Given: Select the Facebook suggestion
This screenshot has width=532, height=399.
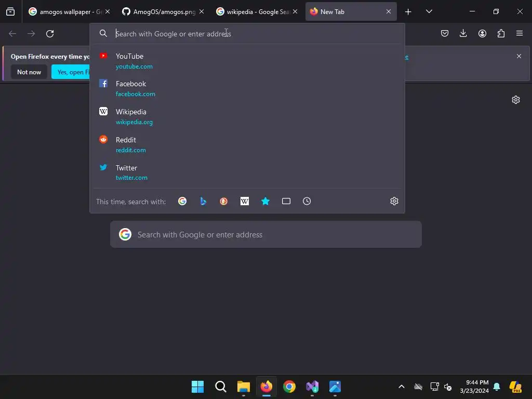Looking at the screenshot, I should 247,88.
